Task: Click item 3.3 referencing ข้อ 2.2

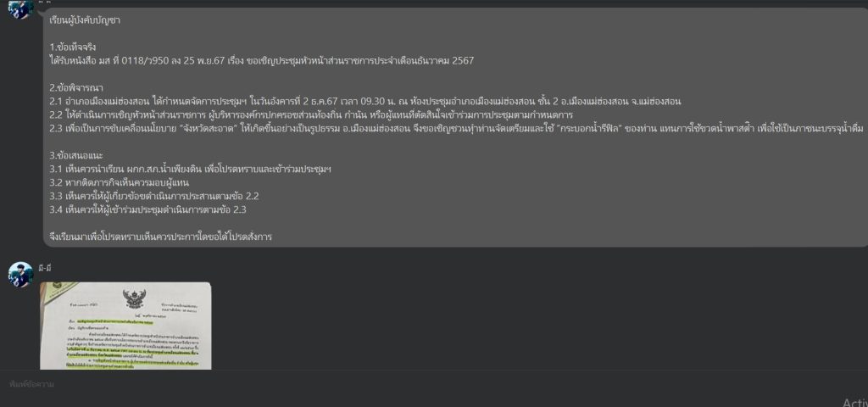Action: click(154, 196)
